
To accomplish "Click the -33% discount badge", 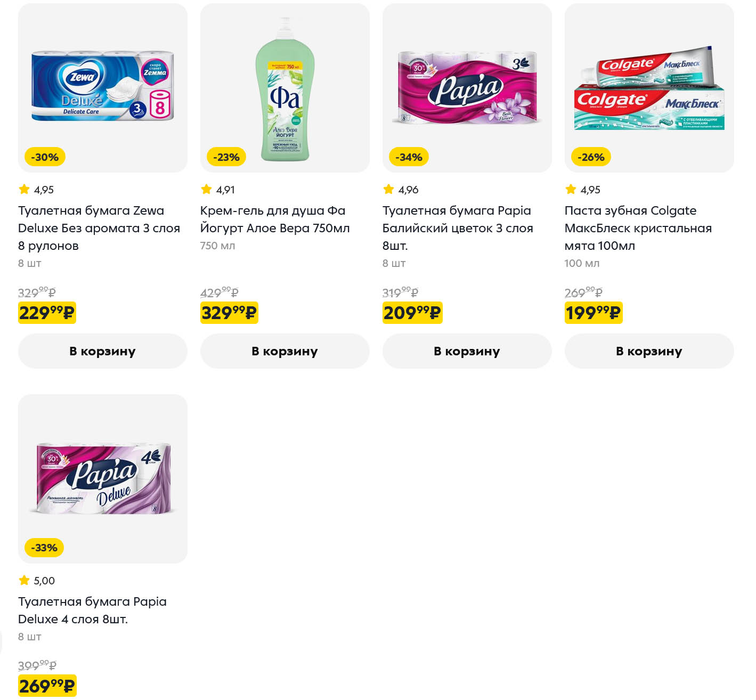I will (44, 548).
